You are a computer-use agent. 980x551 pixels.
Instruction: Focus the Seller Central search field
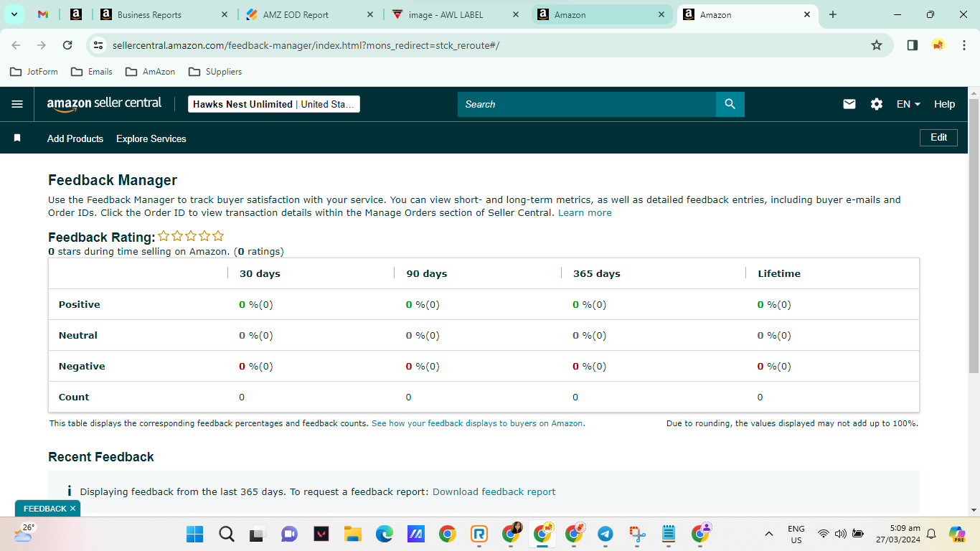(x=587, y=104)
